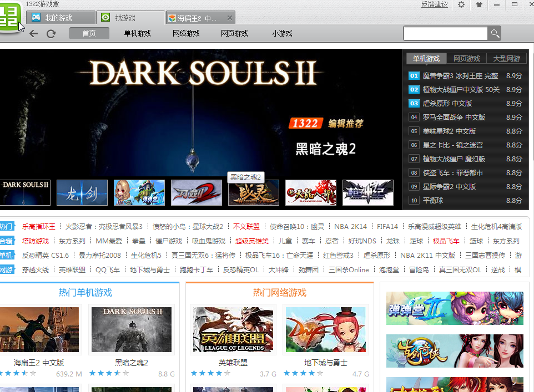Open the 乐高指环王 hot link
The width and height of the screenshot is (534, 392).
click(38, 227)
